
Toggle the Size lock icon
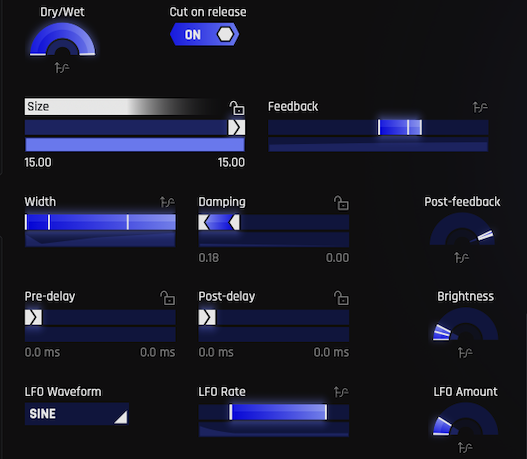[x=237, y=108]
